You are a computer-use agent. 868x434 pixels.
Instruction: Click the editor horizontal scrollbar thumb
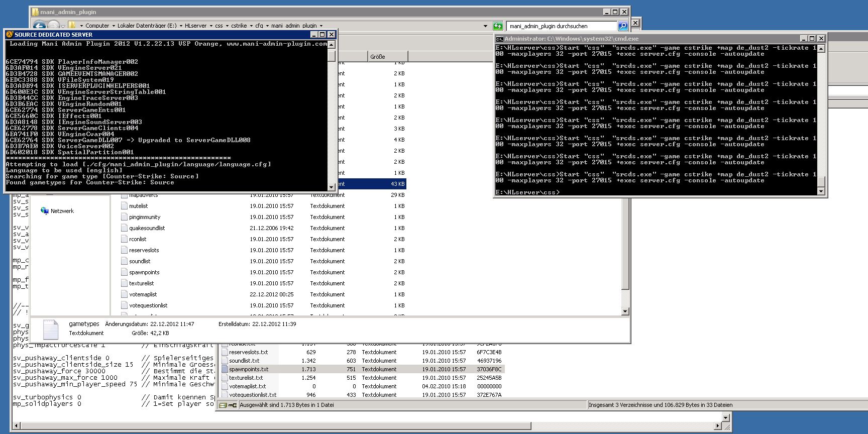[276, 426]
